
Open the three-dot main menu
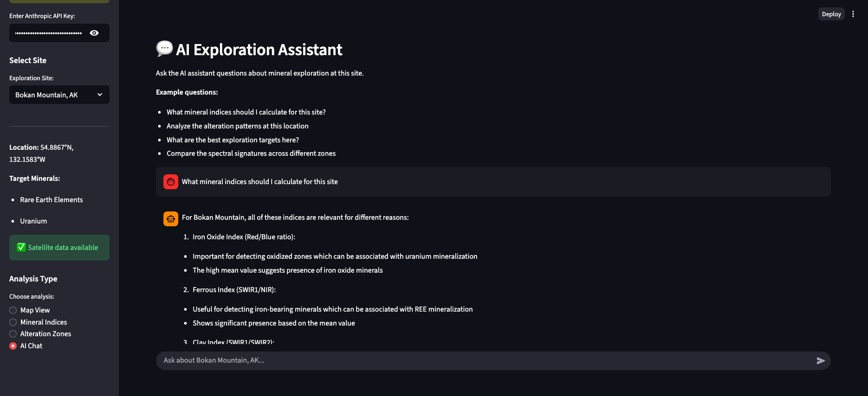853,14
